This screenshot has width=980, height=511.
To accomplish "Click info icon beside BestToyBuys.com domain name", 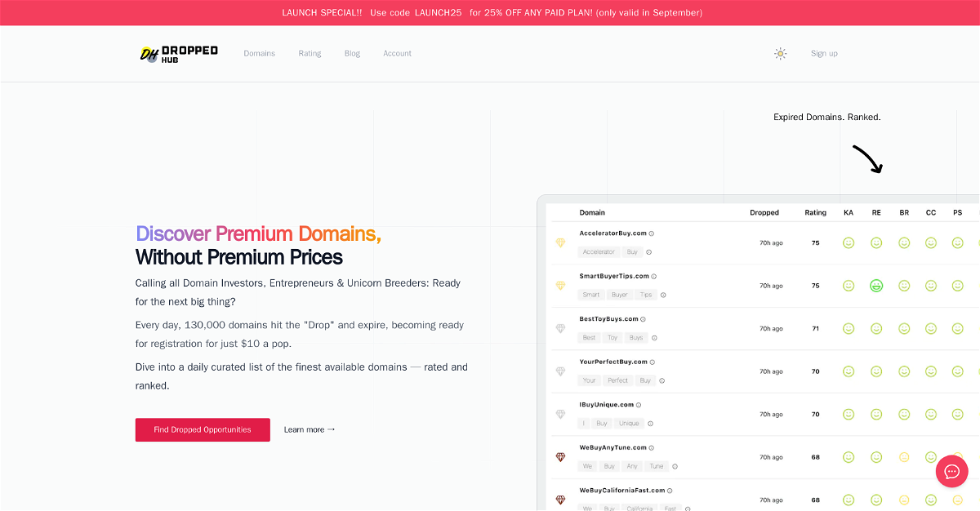I will tap(644, 319).
